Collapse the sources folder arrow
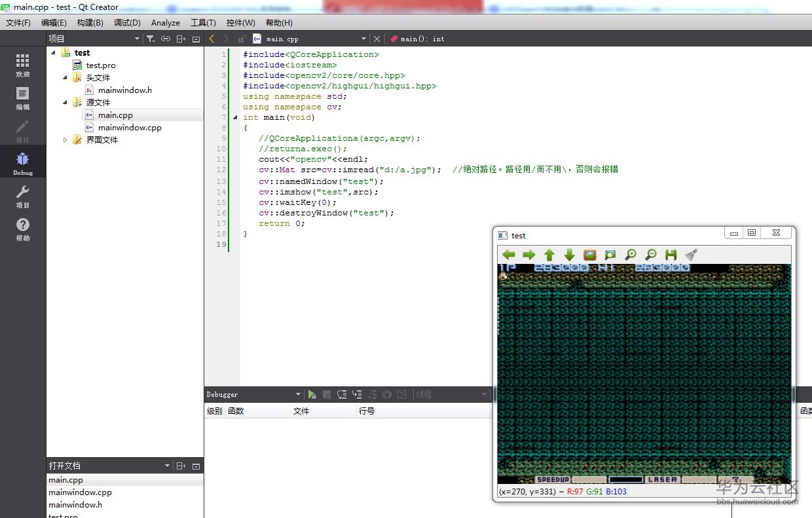The height and width of the screenshot is (518, 812). click(x=65, y=102)
